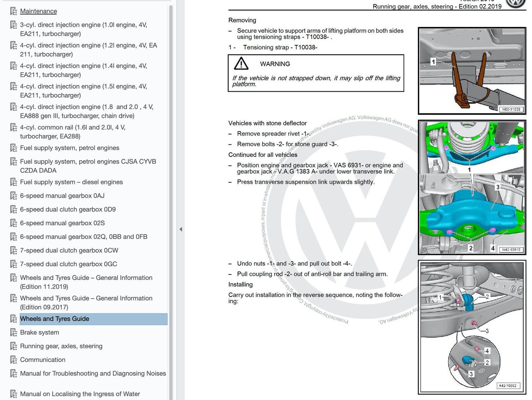The width and height of the screenshot is (532, 400).
Task: Click the bookmark icon beside Maintenance
Action: tap(14, 11)
